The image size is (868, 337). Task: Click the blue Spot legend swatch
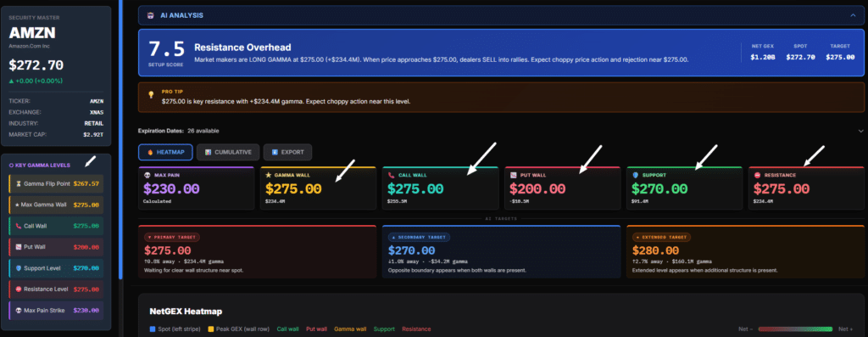point(153,329)
